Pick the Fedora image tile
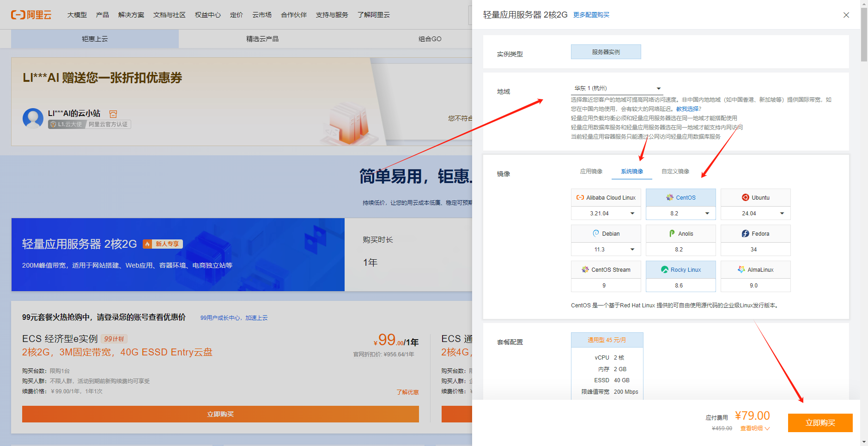Screen dimensions: 868x446 pos(755,233)
